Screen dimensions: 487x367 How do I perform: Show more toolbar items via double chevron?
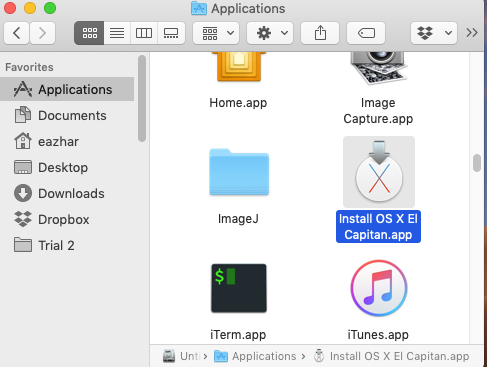(472, 33)
